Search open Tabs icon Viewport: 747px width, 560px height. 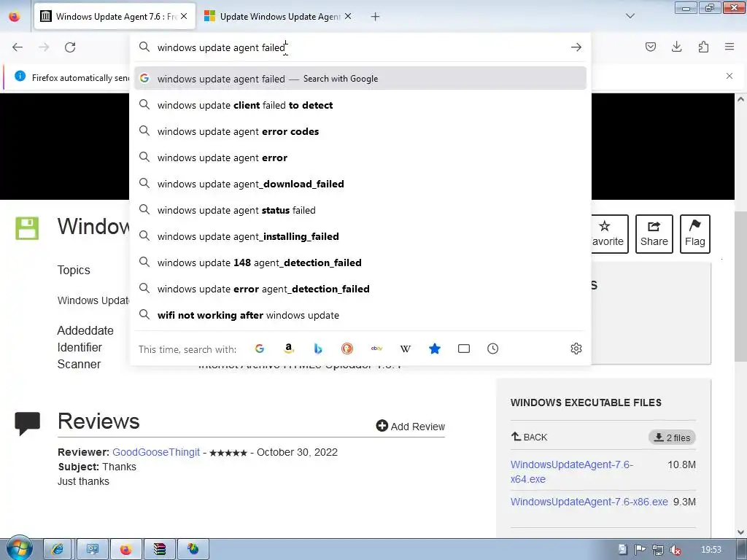click(x=463, y=349)
